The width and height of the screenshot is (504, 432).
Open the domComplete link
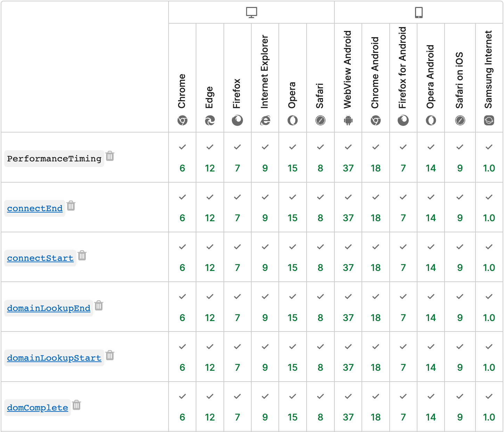(x=38, y=408)
